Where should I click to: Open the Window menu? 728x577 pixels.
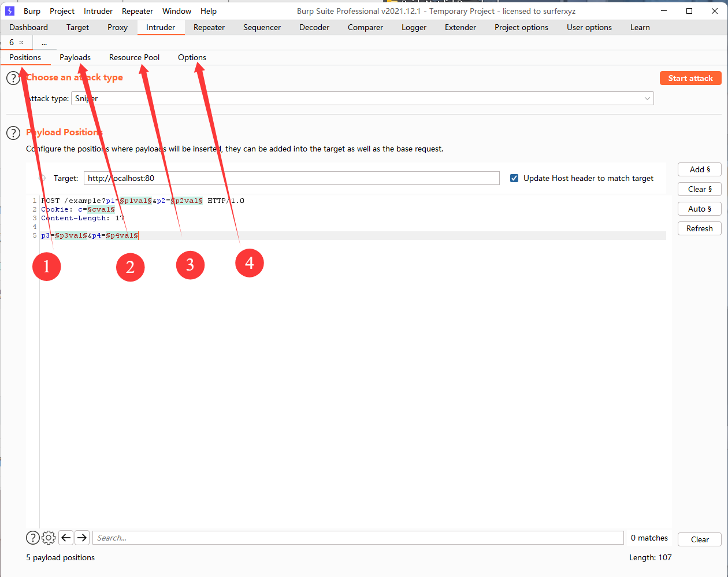(x=177, y=11)
